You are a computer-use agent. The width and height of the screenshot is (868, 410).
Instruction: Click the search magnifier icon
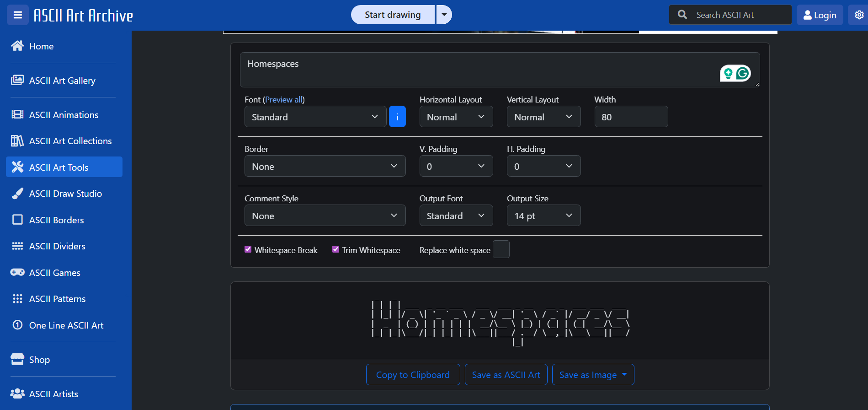pyautogui.click(x=682, y=15)
